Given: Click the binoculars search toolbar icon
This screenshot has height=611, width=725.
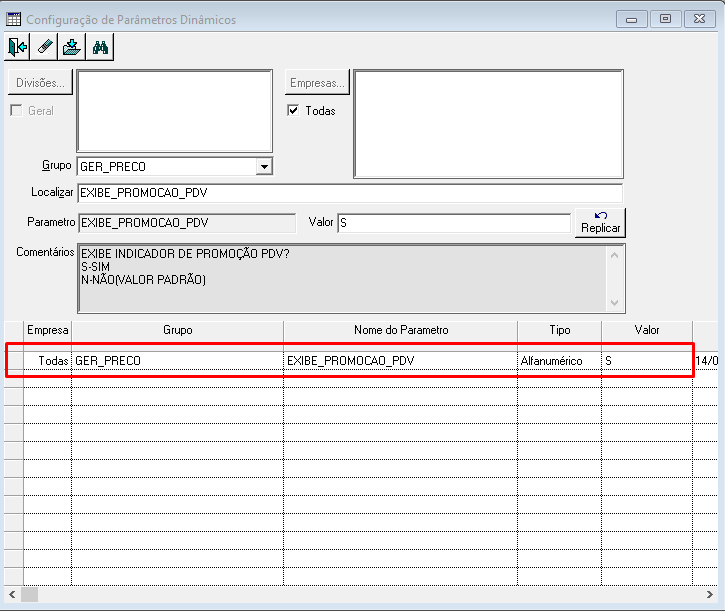Looking at the screenshot, I should [x=100, y=47].
